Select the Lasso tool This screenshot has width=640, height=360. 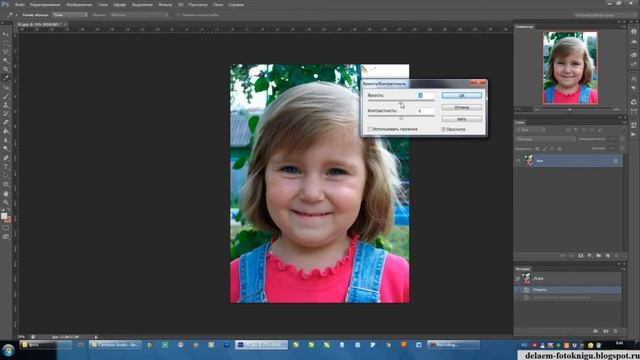click(6, 52)
